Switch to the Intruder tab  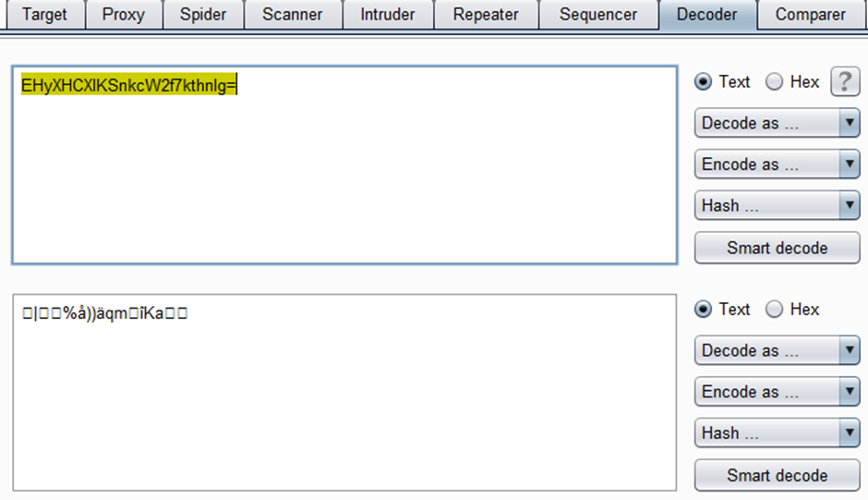pyautogui.click(x=388, y=15)
